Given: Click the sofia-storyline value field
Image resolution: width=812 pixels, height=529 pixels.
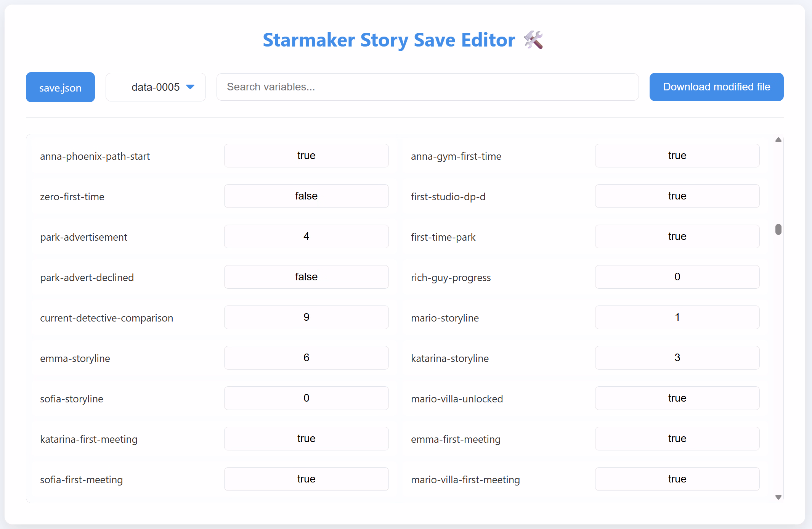Looking at the screenshot, I should (x=306, y=398).
